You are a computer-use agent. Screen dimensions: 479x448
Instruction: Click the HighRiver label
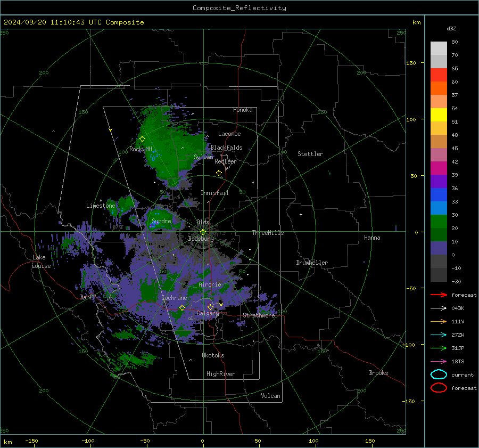221,374
